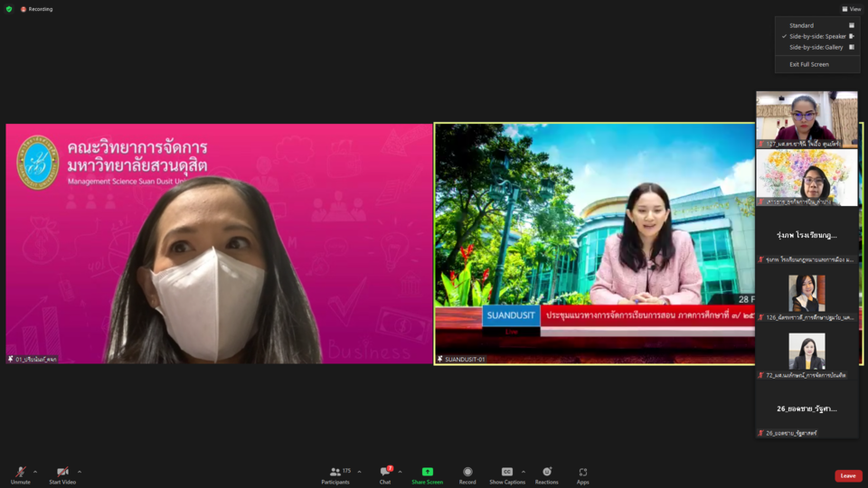Open the Apps icon

point(583,472)
